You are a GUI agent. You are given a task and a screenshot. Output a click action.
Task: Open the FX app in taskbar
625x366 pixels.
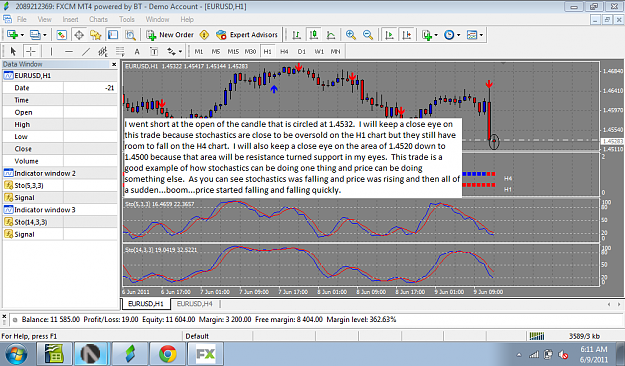[206, 354]
